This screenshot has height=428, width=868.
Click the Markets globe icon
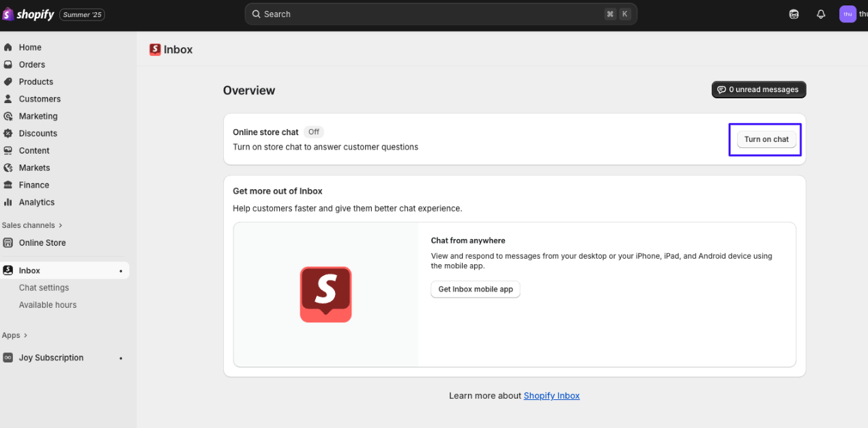pyautogui.click(x=8, y=168)
